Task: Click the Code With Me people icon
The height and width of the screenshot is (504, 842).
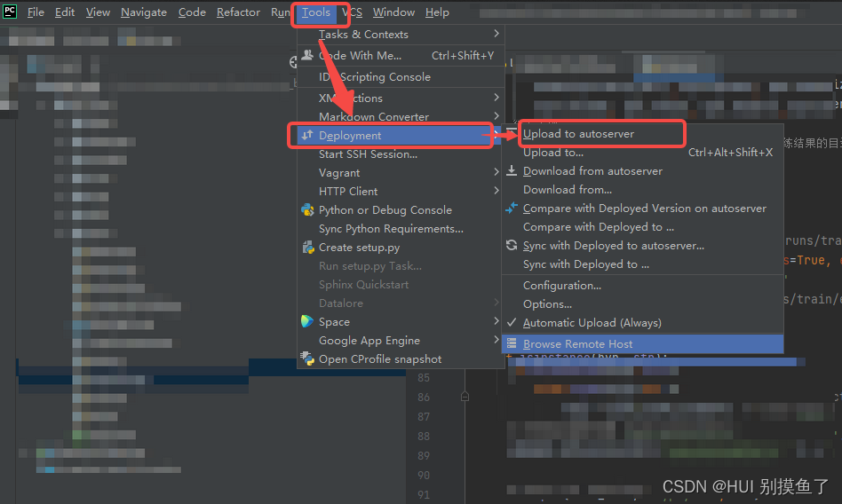Action: click(x=307, y=55)
